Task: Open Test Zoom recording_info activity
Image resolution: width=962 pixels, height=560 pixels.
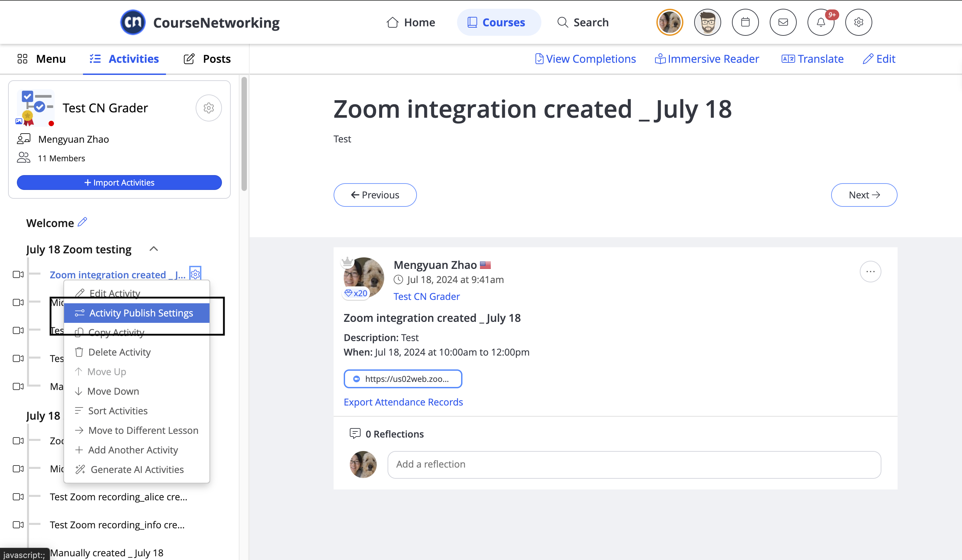Action: [117, 525]
